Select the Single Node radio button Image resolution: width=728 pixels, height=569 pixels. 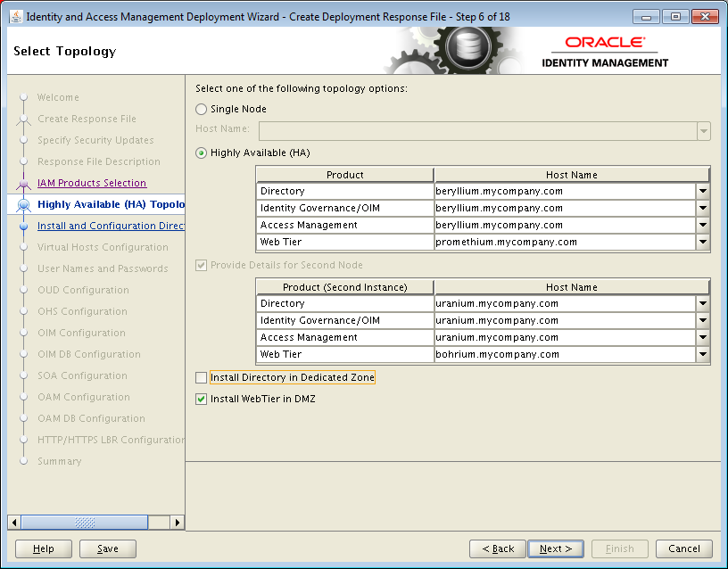[x=201, y=109]
